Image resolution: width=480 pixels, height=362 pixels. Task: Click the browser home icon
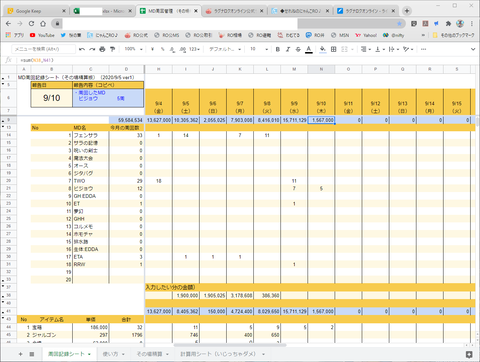tap(43, 24)
